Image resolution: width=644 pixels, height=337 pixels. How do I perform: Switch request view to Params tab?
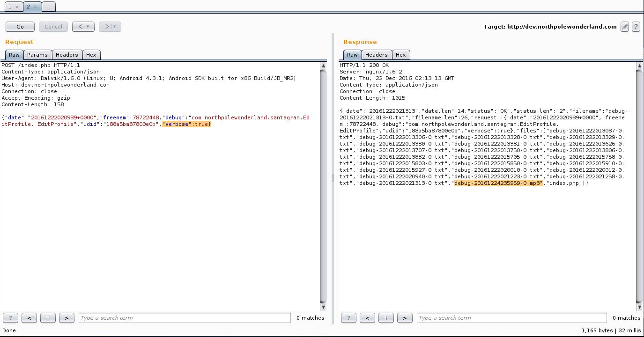(37, 55)
